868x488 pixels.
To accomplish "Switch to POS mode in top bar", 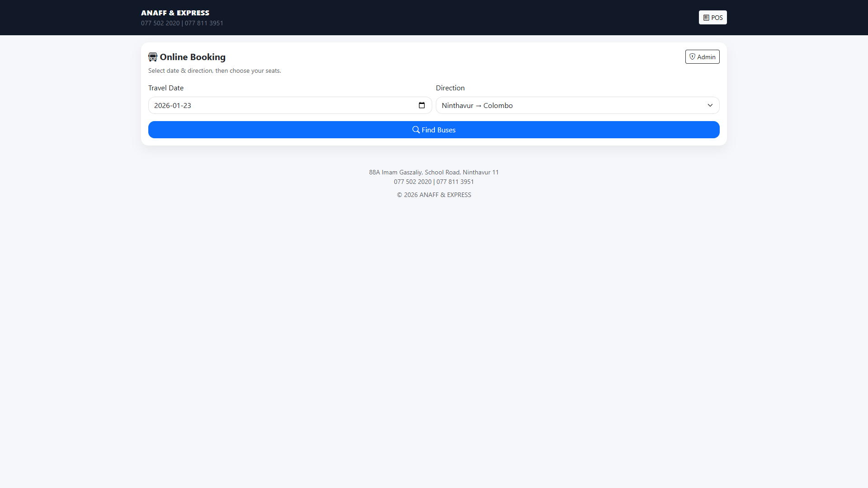I will [x=713, y=18].
